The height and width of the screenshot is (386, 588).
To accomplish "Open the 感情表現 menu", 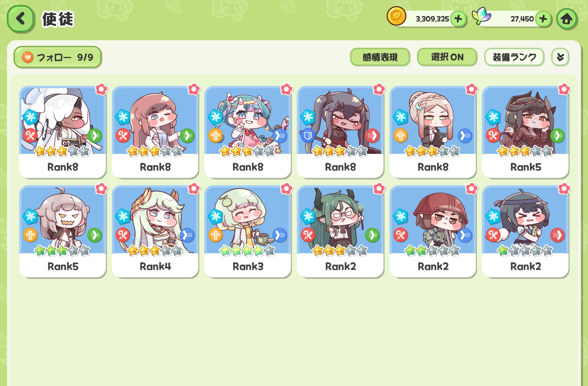I will [380, 57].
